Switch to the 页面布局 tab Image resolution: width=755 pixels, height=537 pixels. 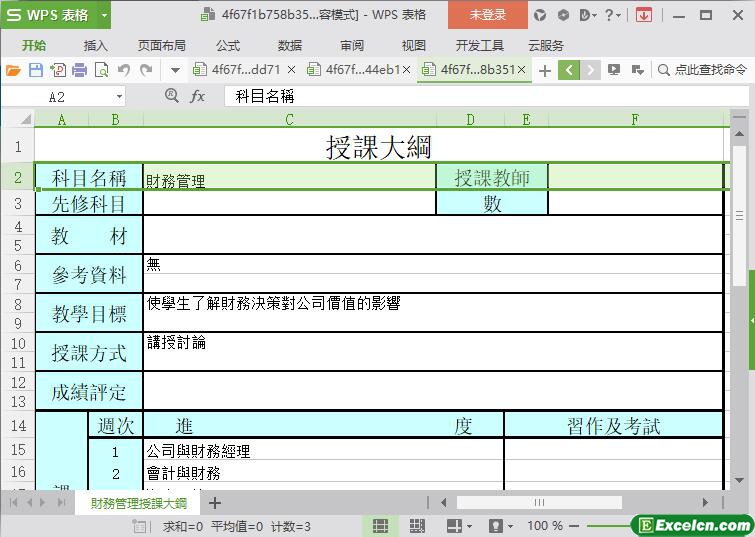click(161, 45)
